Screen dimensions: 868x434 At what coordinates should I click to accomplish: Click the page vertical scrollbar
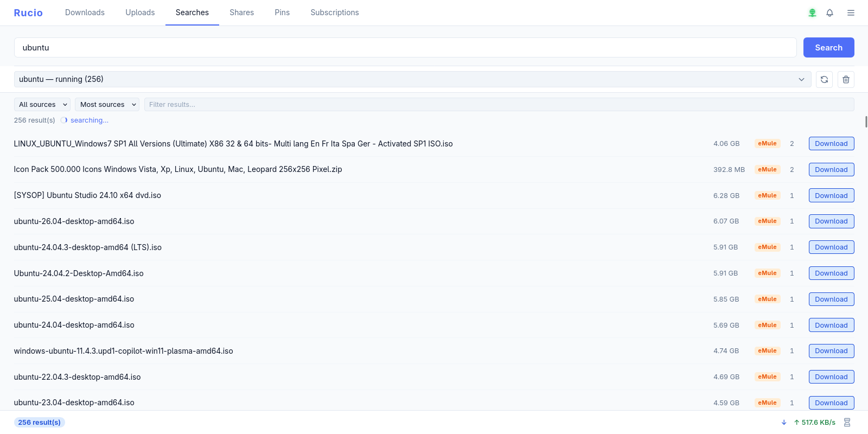tap(866, 122)
